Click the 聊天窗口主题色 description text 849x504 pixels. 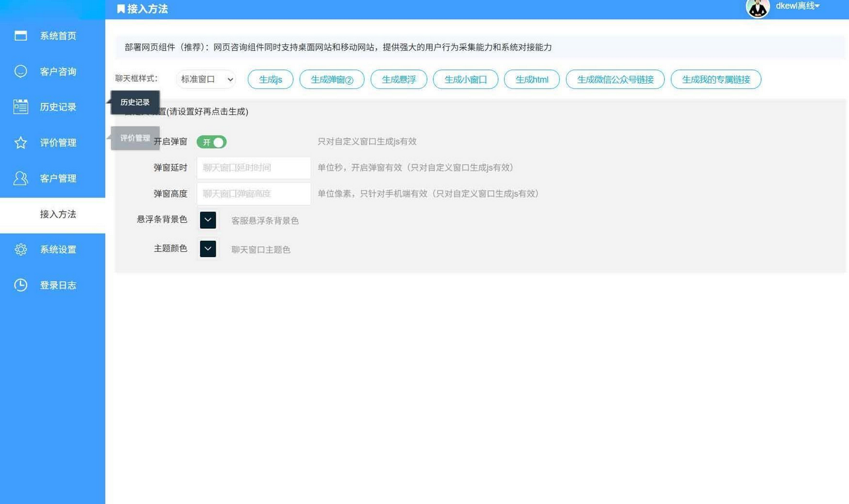tap(261, 249)
